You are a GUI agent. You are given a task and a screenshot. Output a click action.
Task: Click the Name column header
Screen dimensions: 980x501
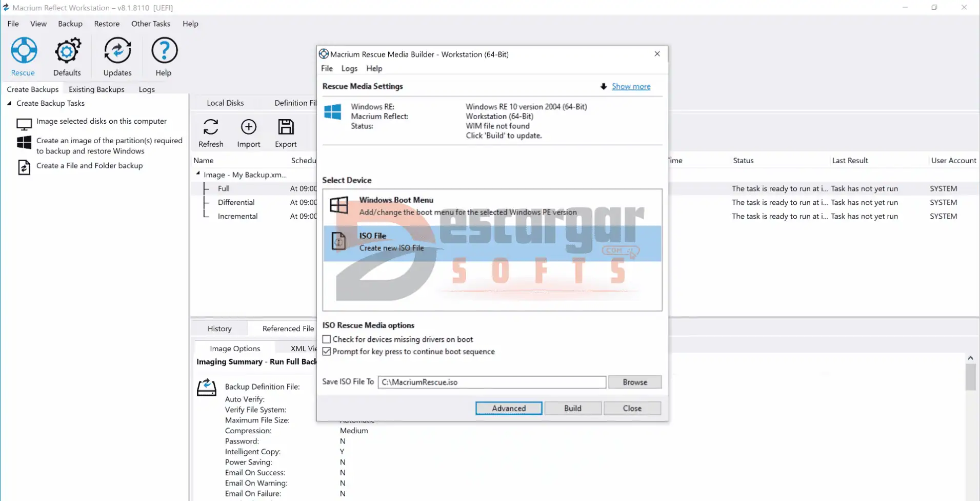[x=204, y=160]
